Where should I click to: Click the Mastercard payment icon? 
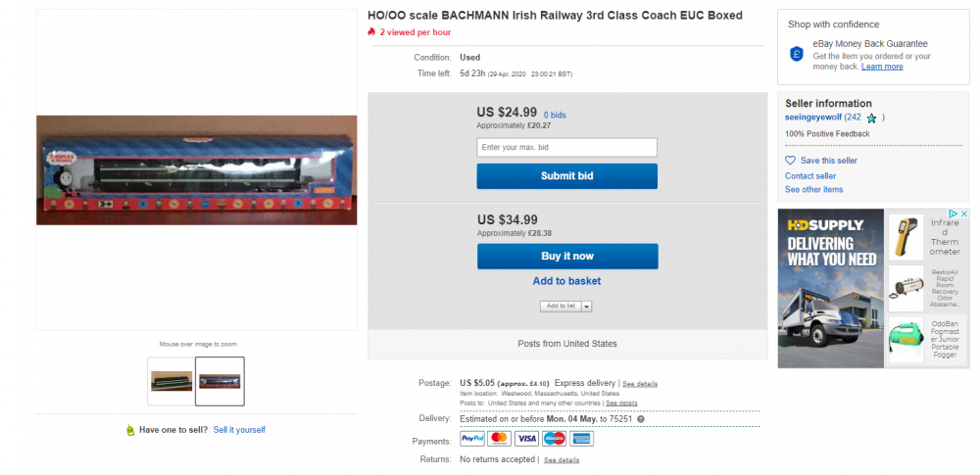[x=500, y=439]
